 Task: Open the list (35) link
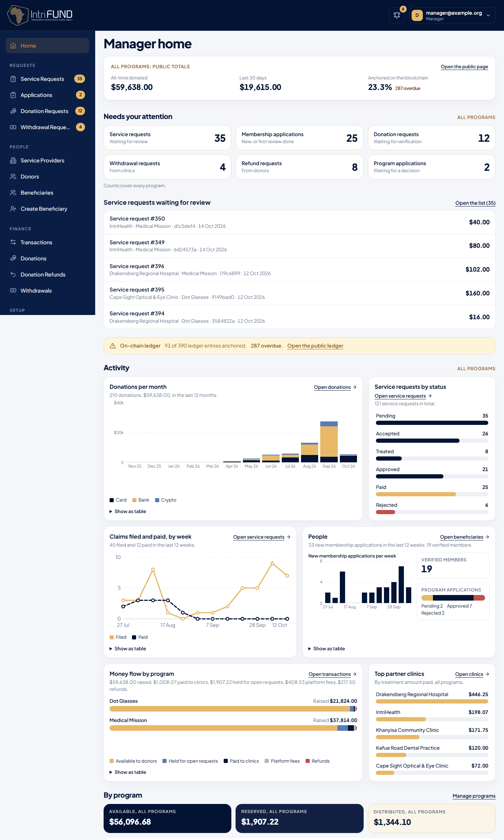(475, 203)
